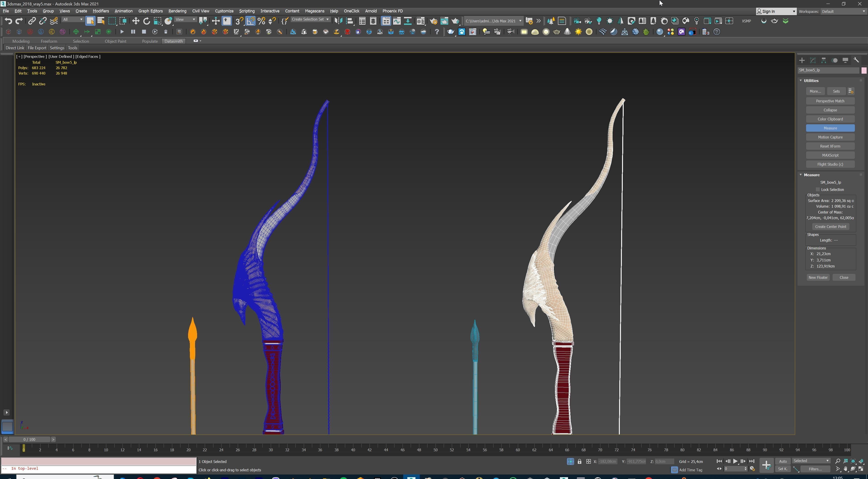
Task: Open the selection filter All dropdown
Action: tap(73, 19)
